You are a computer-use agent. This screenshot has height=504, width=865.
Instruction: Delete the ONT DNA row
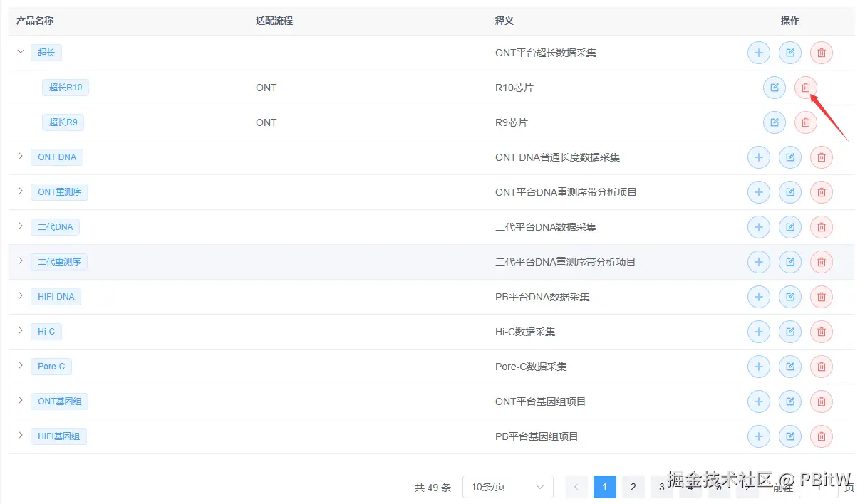pos(822,157)
